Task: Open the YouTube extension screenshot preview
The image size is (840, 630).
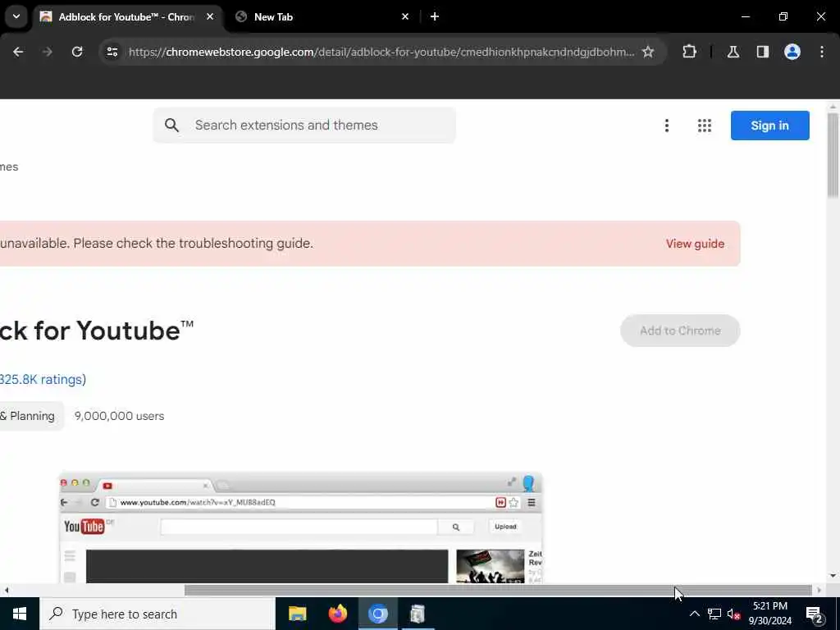Action: pyautogui.click(x=301, y=527)
